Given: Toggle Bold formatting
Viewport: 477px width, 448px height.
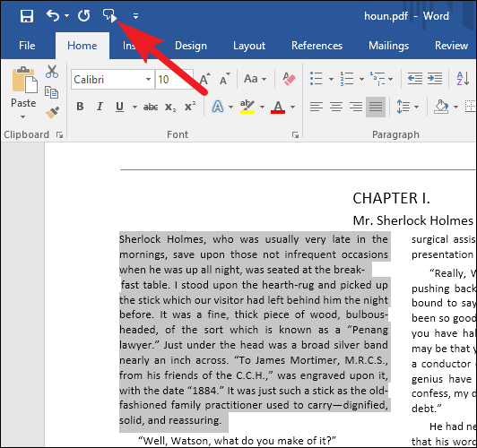Looking at the screenshot, I should tap(80, 107).
